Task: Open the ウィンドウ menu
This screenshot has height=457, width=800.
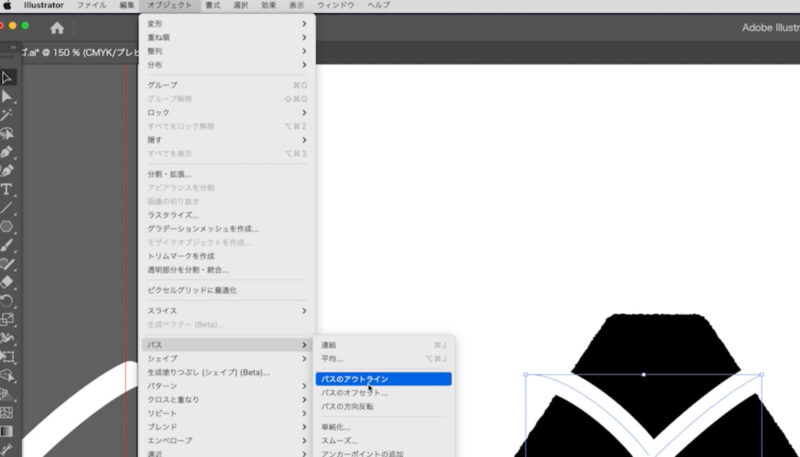Action: coord(336,5)
